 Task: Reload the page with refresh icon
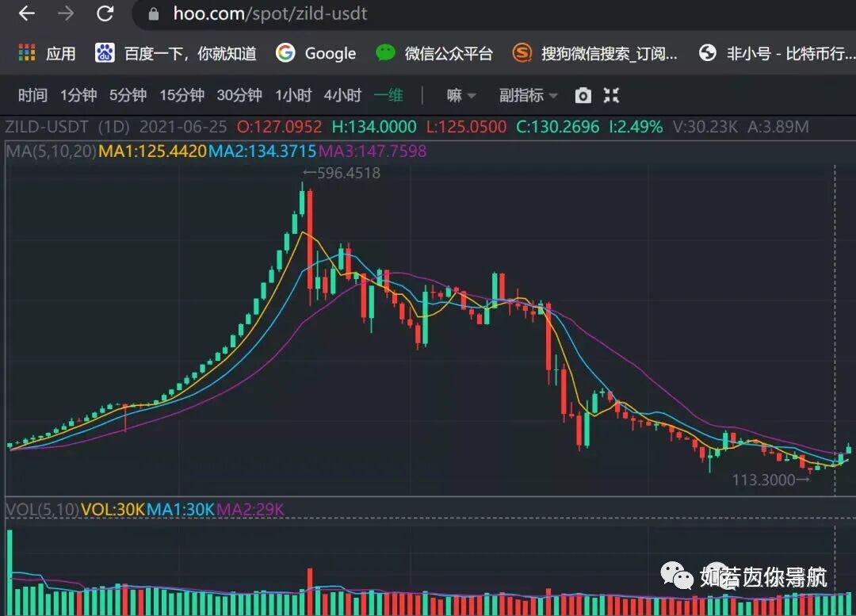[105, 13]
